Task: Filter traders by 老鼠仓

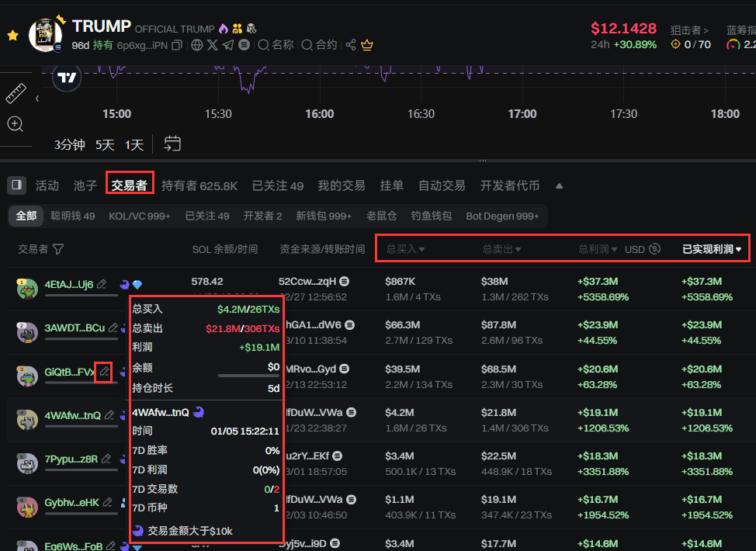Action: click(x=381, y=216)
